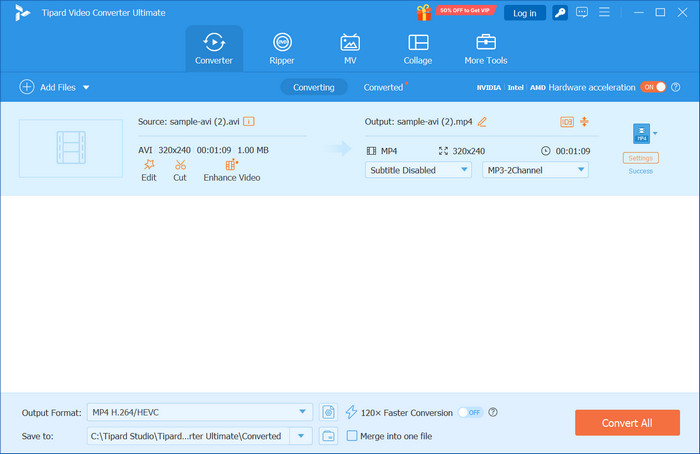Click the Success status text
The image size is (700, 454).
[x=641, y=171]
